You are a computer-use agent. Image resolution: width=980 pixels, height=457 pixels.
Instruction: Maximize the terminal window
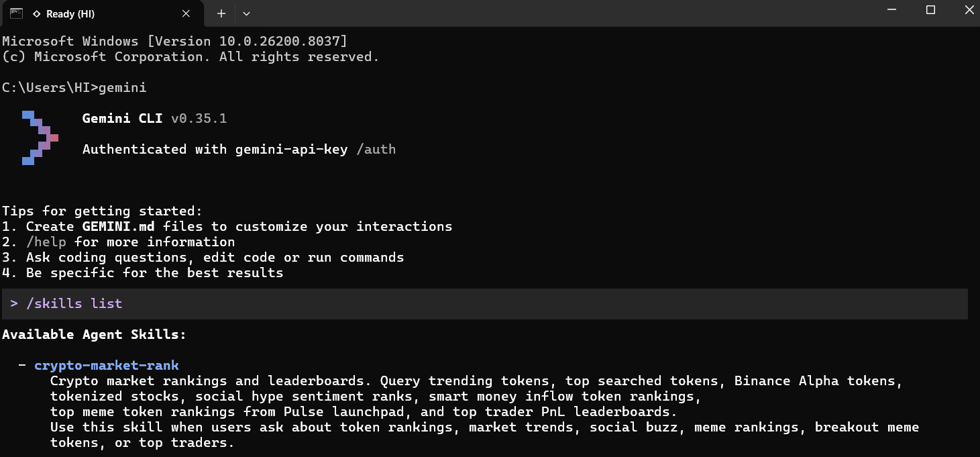click(930, 10)
